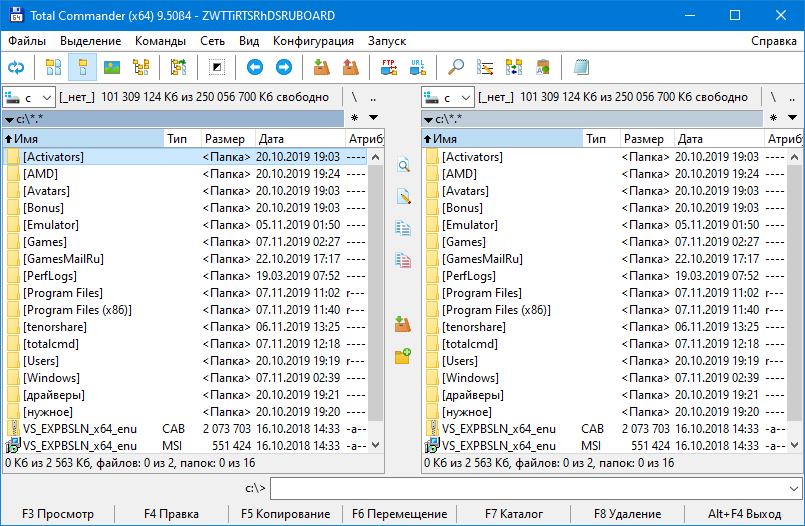805x526 pixels.
Task: Open the Файлы menu
Action: tap(27, 41)
